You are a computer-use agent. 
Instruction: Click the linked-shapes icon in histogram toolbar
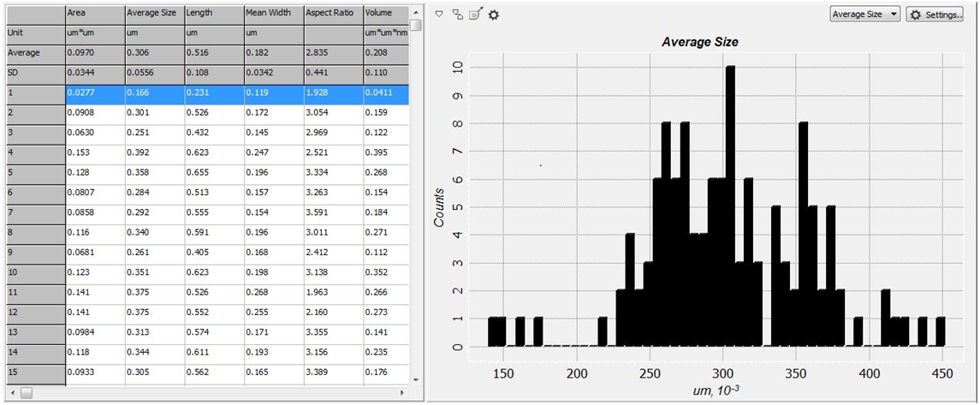[x=457, y=15]
